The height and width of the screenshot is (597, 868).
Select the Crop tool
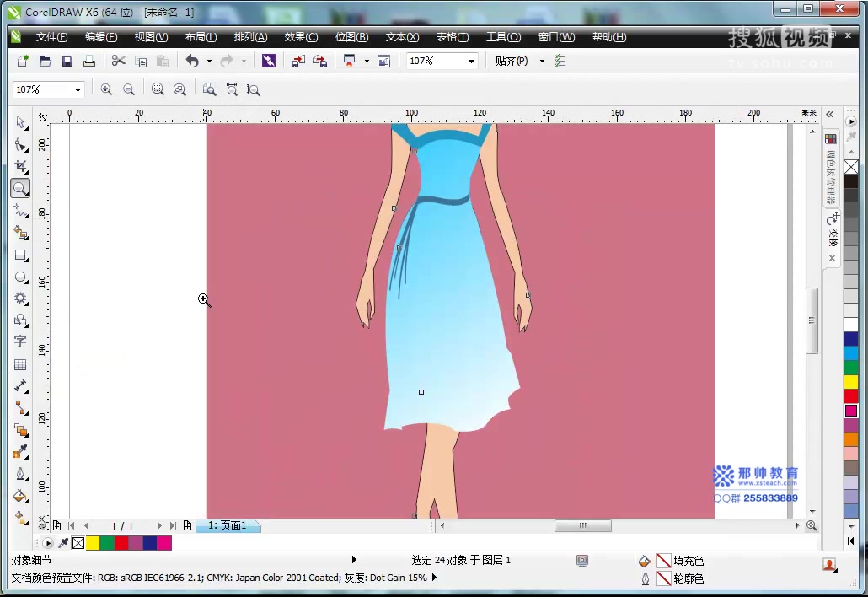(21, 166)
